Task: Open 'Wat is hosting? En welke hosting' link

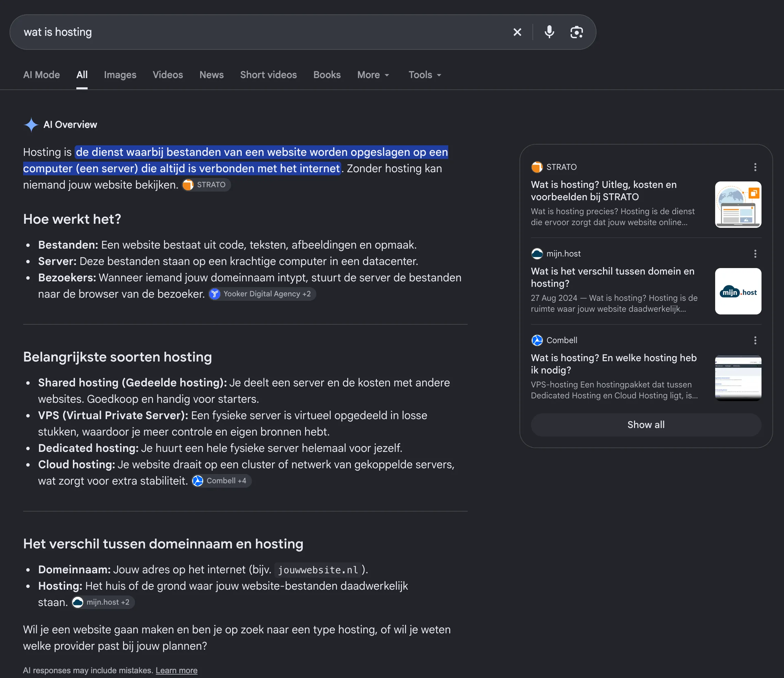Action: click(x=613, y=364)
